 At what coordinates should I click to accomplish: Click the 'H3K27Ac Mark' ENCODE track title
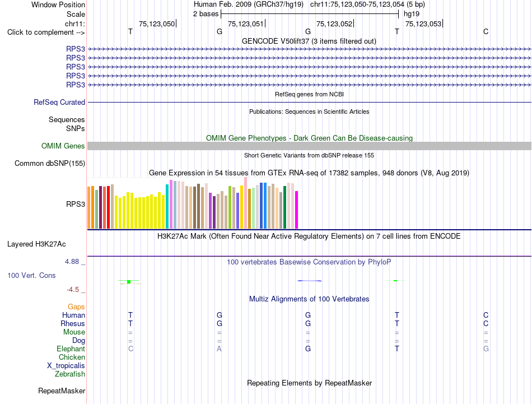pyautogui.click(x=309, y=236)
